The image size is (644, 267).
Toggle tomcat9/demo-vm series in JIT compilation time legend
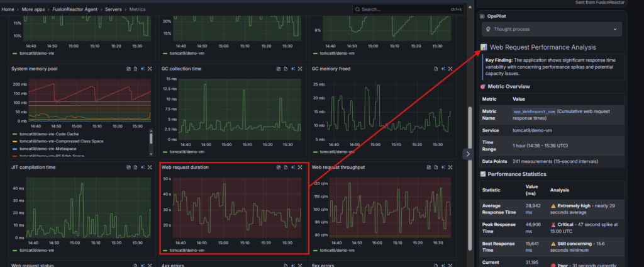click(x=37, y=250)
